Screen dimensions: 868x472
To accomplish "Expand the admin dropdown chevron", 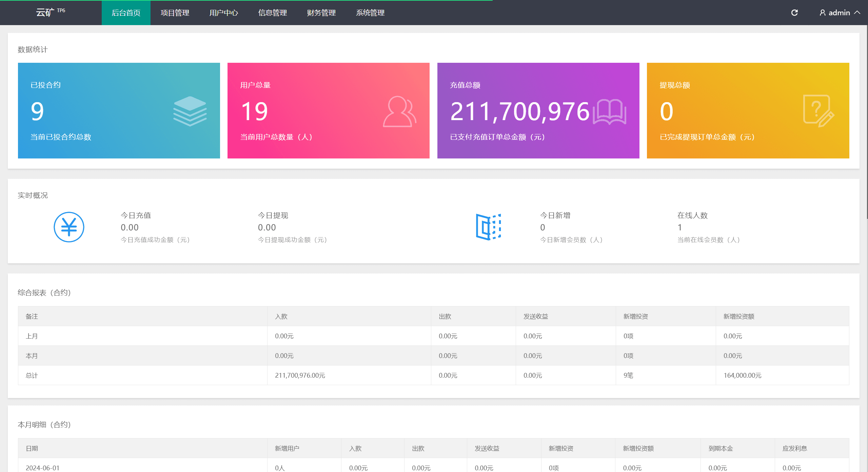I will pyautogui.click(x=857, y=13).
